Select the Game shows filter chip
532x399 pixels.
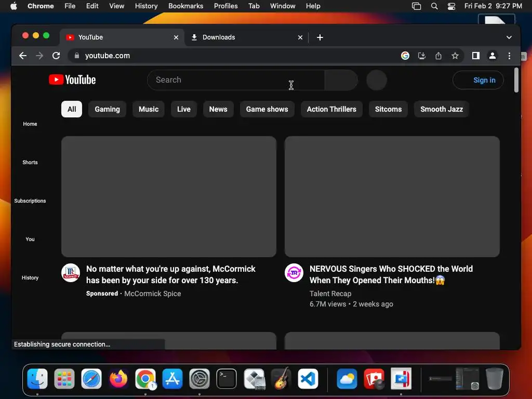[x=267, y=109]
